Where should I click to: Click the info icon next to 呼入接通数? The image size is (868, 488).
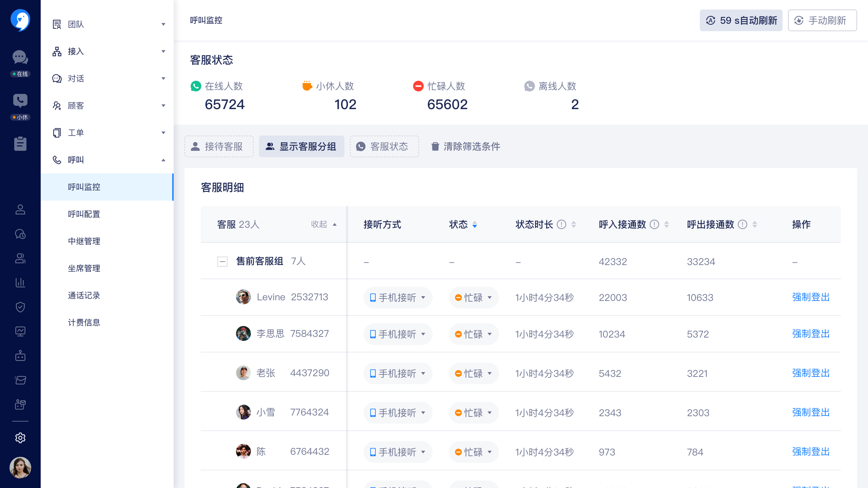[x=654, y=224]
